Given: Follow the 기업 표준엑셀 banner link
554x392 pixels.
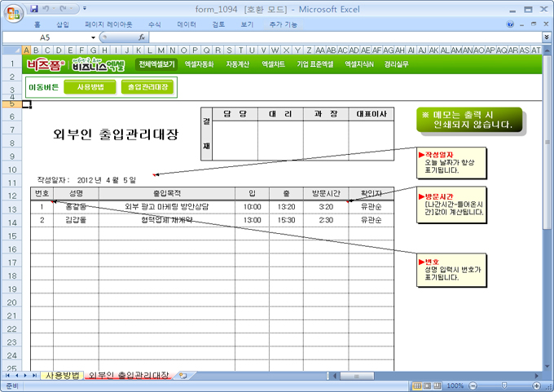Looking at the screenshot, I should (x=314, y=64).
